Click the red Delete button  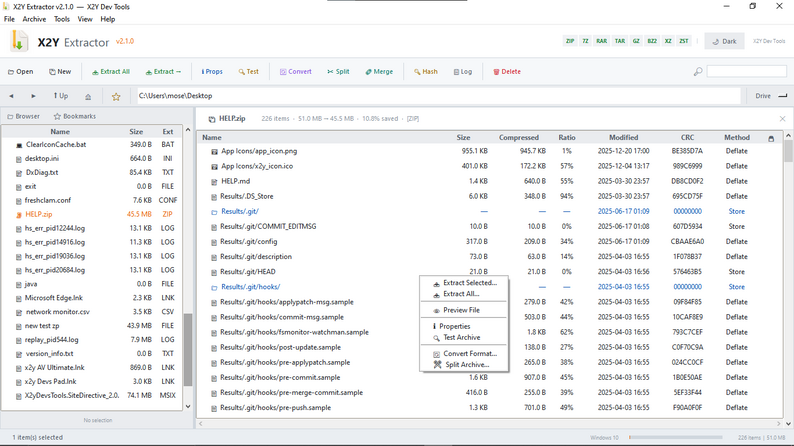pyautogui.click(x=507, y=71)
